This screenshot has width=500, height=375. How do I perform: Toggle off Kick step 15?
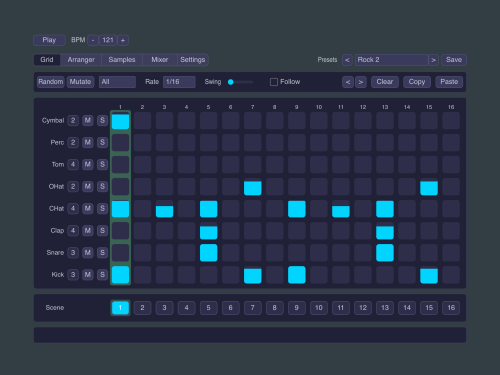click(x=429, y=275)
